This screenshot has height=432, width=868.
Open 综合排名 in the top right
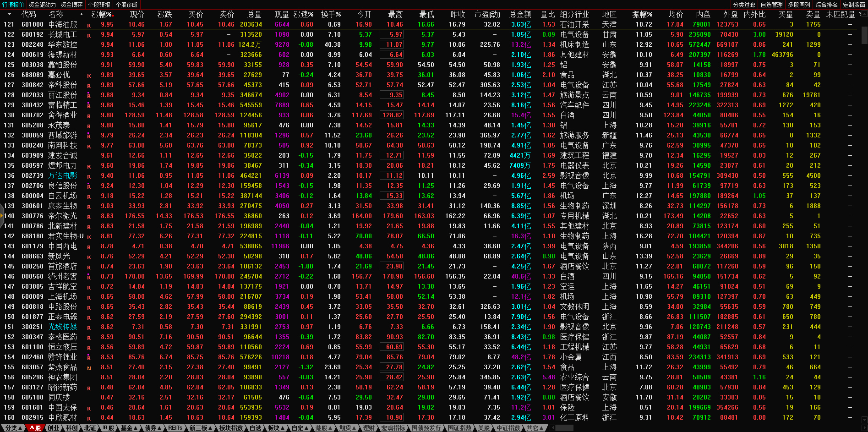(x=826, y=5)
